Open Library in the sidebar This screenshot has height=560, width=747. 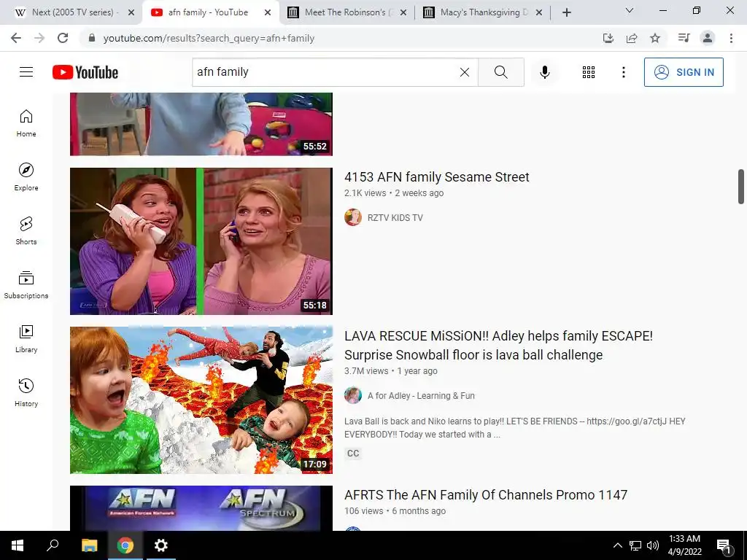click(26, 338)
